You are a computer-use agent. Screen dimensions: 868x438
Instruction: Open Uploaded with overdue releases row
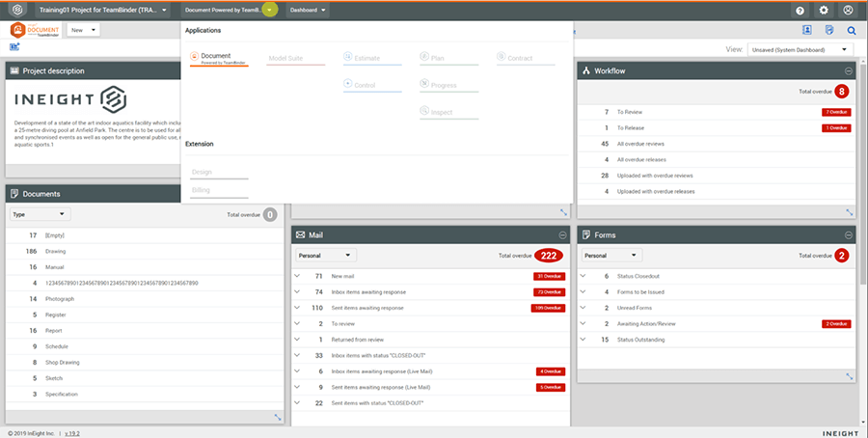(x=717, y=192)
